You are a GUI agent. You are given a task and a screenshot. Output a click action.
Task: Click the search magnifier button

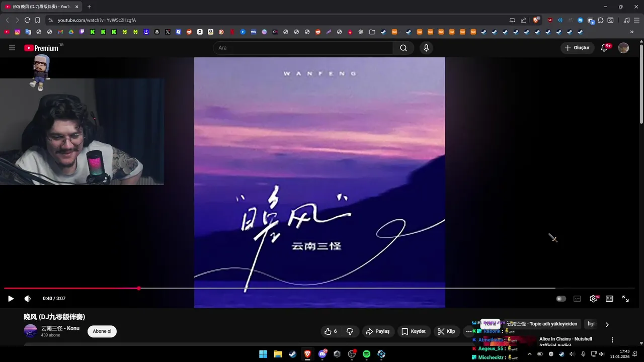[404, 48]
